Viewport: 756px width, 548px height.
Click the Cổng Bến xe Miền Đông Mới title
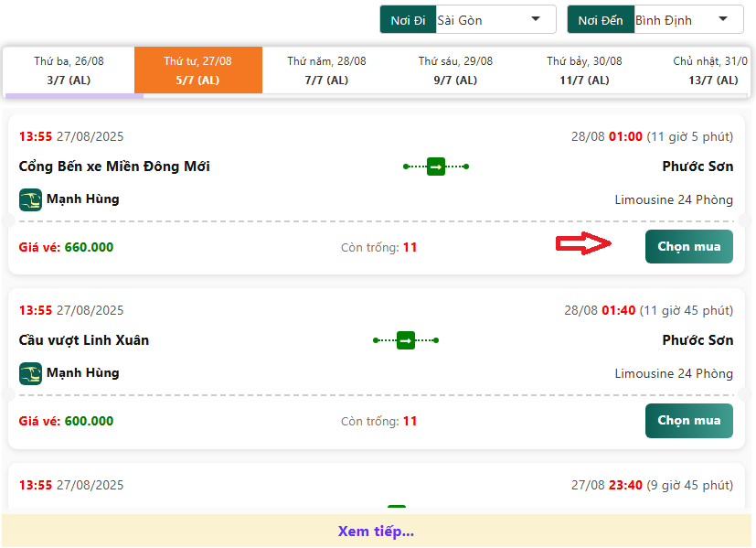click(x=114, y=167)
